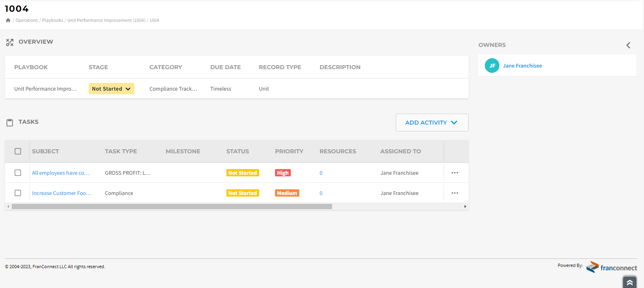Open Unit Performance Improvement (1004) breadcrumb
Screen dimensions: 644x288
coord(106,20)
